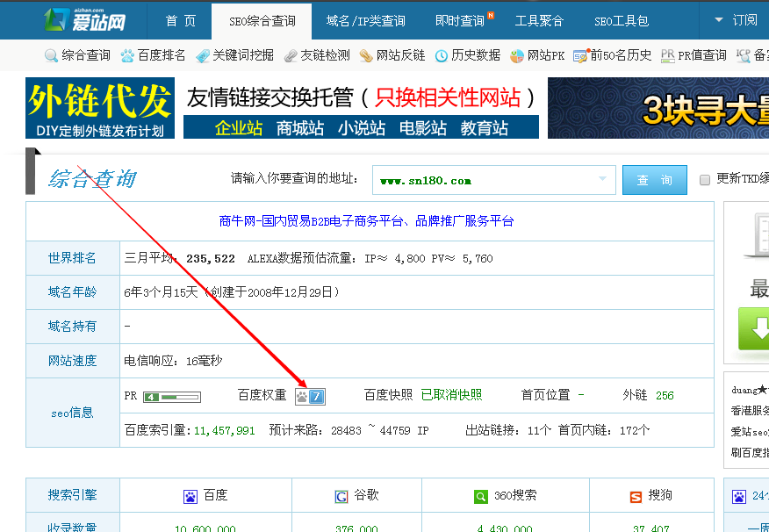Open the PR值查询 tool
This screenshot has width=769, height=532.
pyautogui.click(x=666, y=54)
